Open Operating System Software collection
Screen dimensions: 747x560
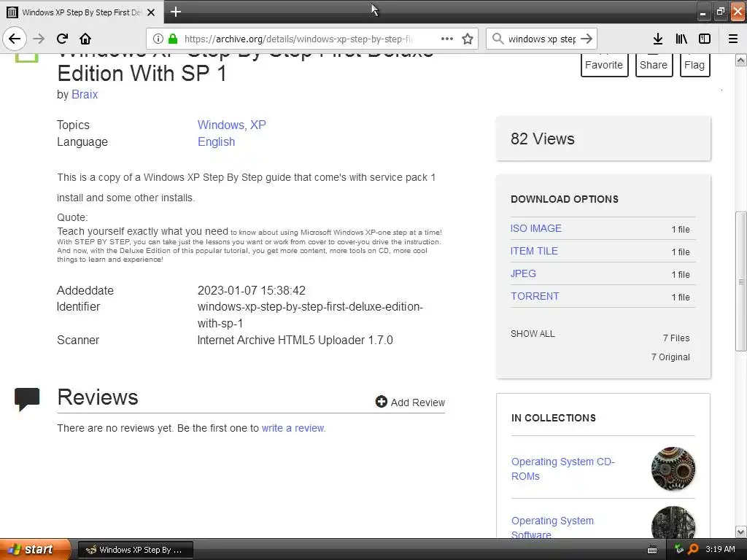(x=552, y=527)
